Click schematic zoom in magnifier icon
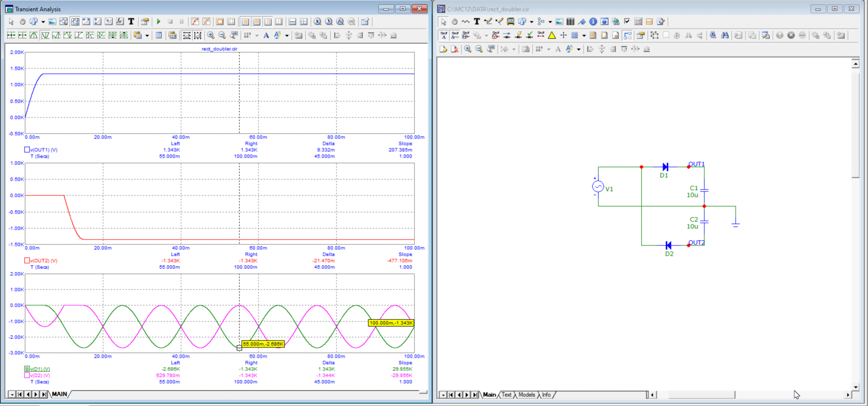This screenshot has width=868, height=406. [x=468, y=49]
